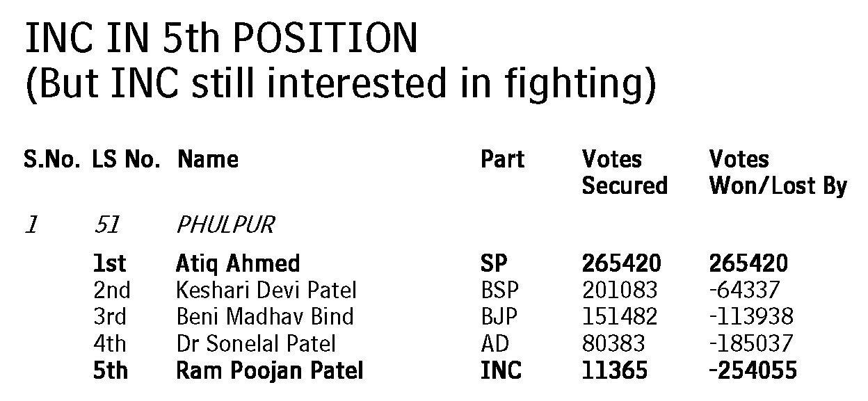
Task: Click the Dr Sonelal Patel entry
Action: click(x=256, y=343)
